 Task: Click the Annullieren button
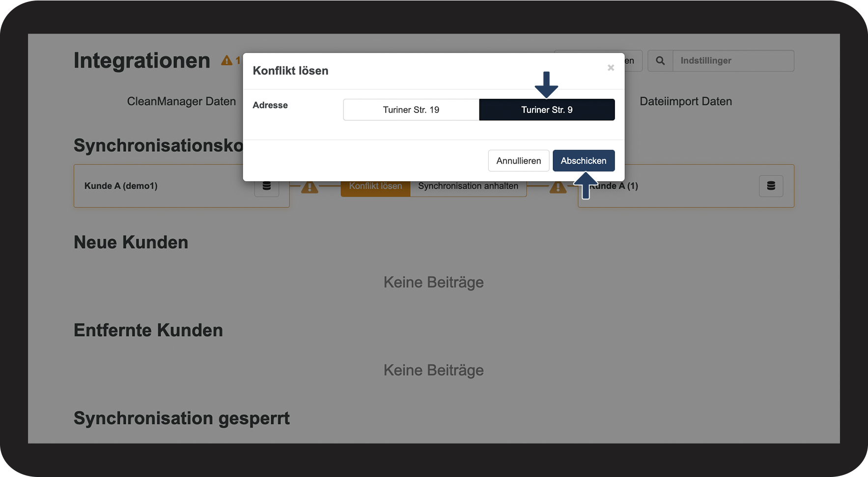tap(518, 161)
